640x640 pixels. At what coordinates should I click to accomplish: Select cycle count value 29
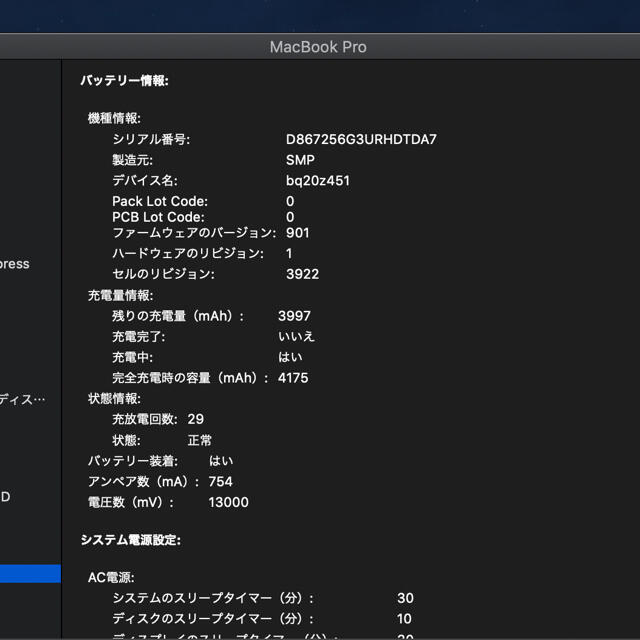pos(196,419)
